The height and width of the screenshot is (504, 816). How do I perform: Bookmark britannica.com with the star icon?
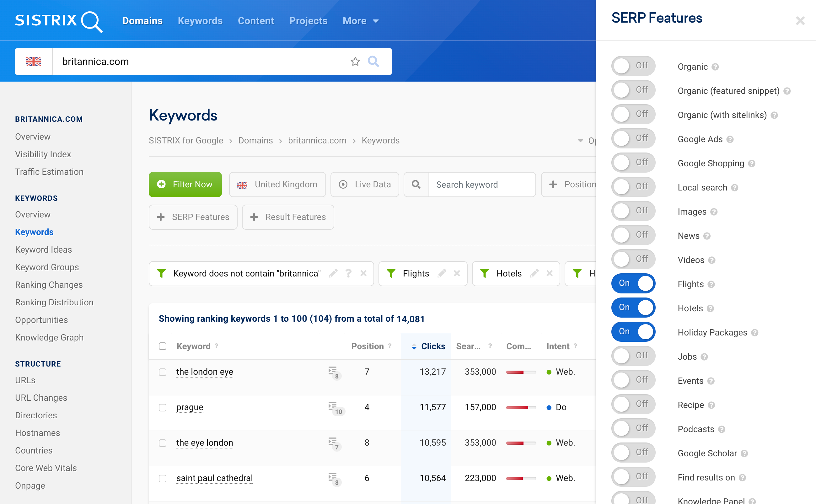pos(355,62)
